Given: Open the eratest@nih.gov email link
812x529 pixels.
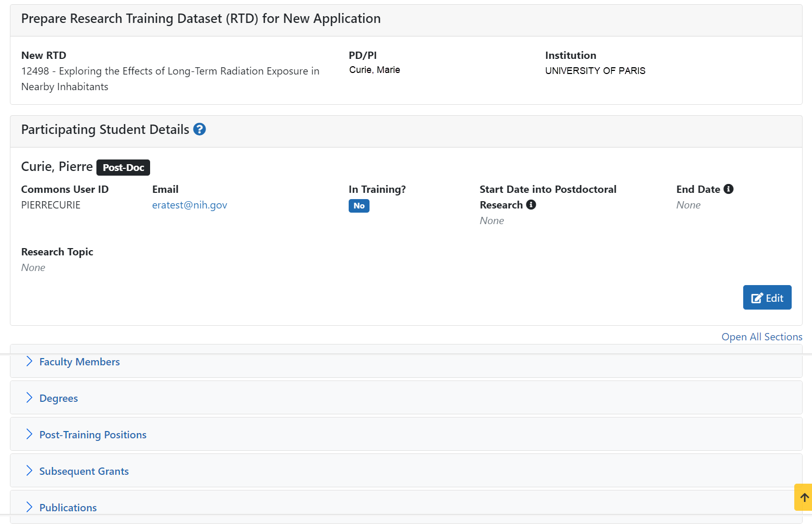Looking at the screenshot, I should (190, 205).
